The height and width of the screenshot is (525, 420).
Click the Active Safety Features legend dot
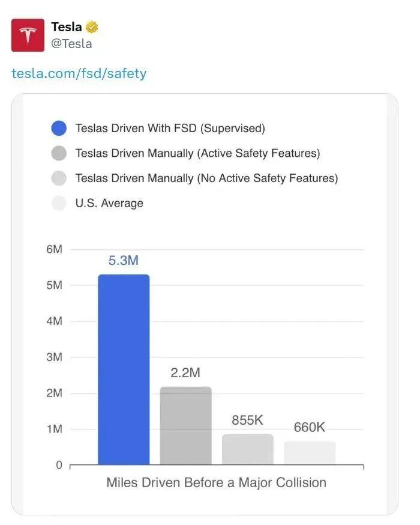click(58, 153)
